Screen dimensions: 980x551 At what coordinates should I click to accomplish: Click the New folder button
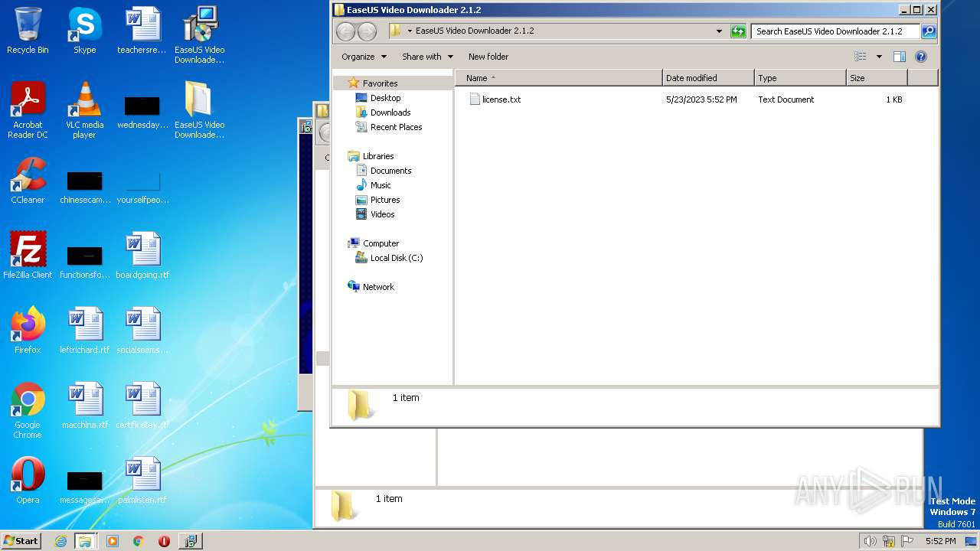coord(488,57)
